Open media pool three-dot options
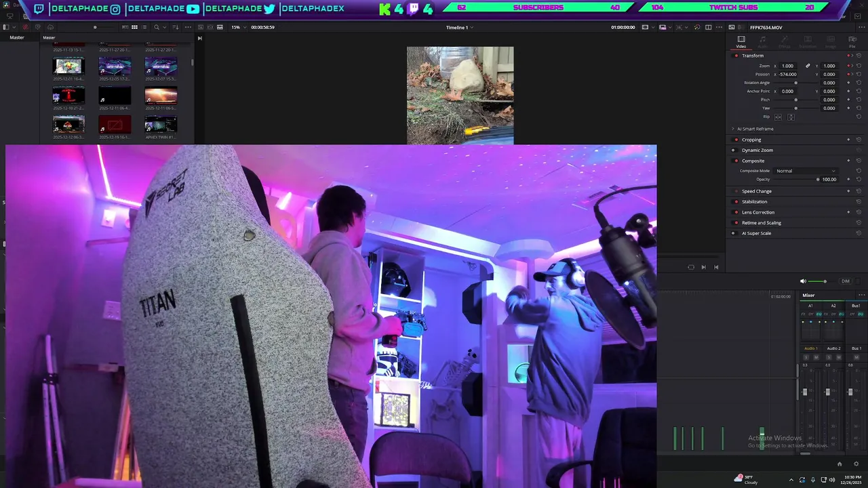Screen dimensions: 868x488 pos(188,27)
